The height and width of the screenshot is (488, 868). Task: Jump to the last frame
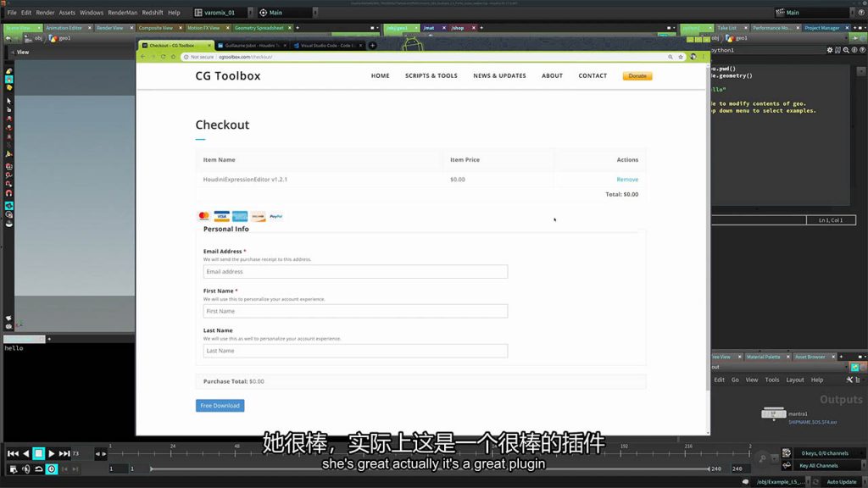tap(64, 454)
